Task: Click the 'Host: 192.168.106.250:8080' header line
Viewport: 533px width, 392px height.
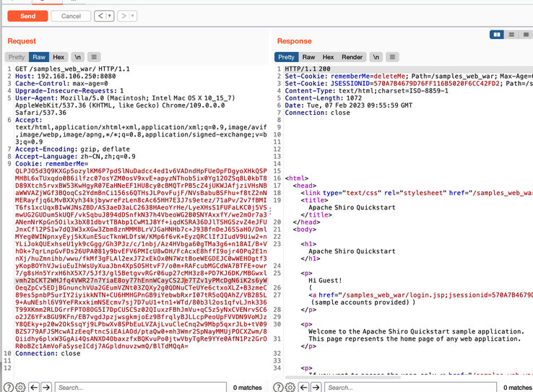Action: [65, 77]
